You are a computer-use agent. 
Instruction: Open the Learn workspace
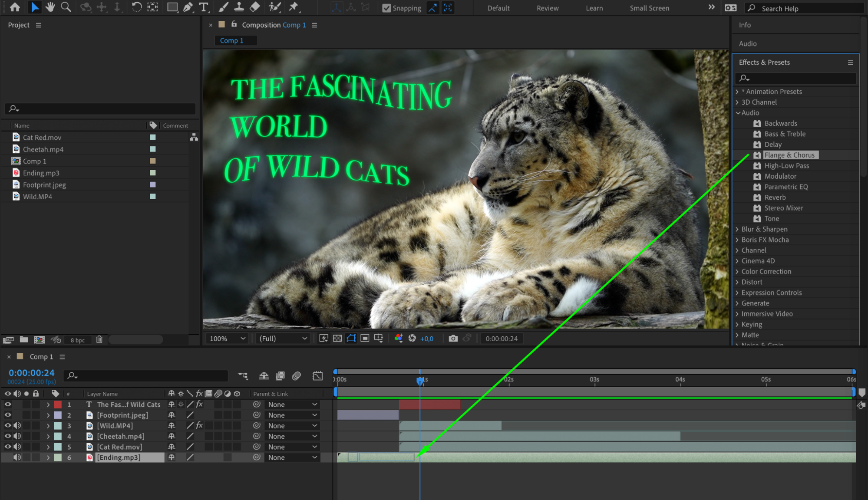[594, 8]
